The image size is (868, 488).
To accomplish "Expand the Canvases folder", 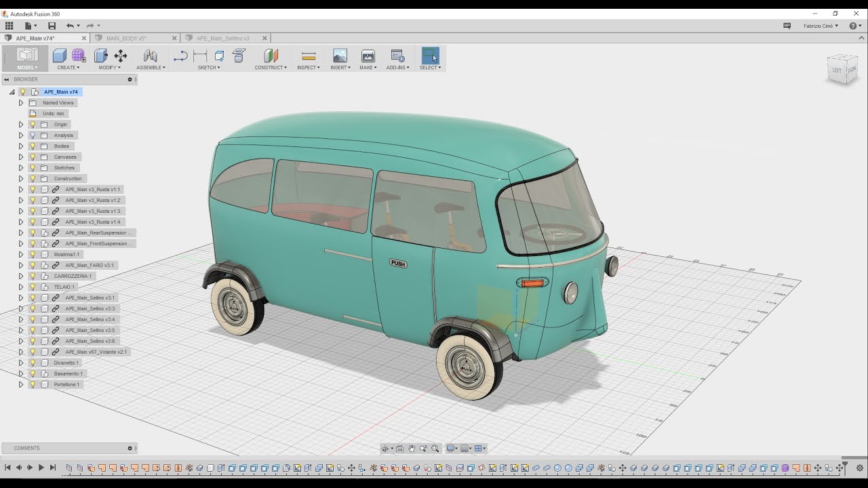I will (21, 157).
